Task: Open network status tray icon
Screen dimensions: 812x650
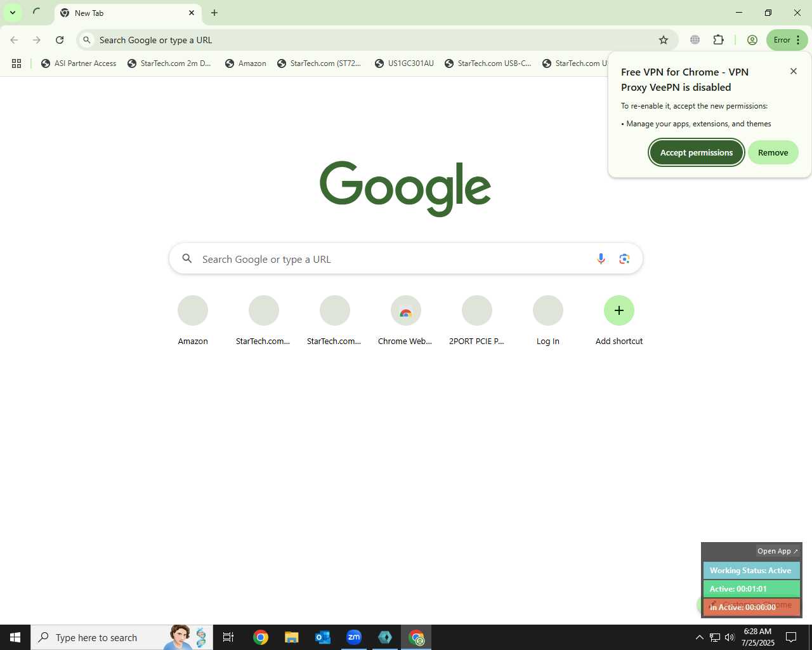Action: (x=715, y=637)
